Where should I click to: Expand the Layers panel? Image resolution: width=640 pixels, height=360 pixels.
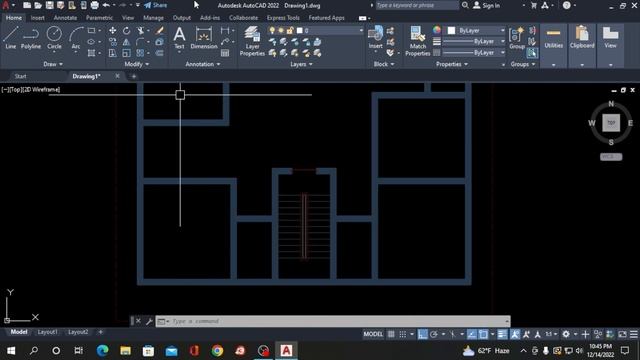point(301,64)
